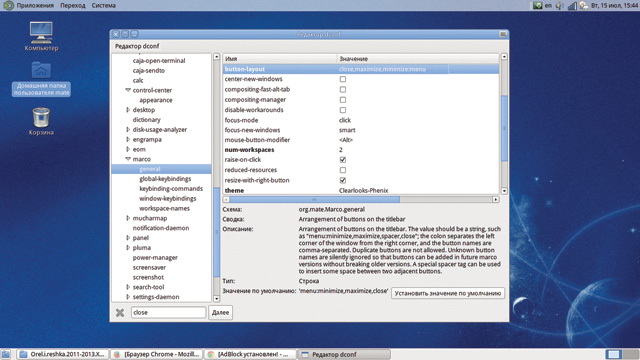Click the Далее search button
The width and height of the screenshot is (640, 360).
(x=220, y=312)
